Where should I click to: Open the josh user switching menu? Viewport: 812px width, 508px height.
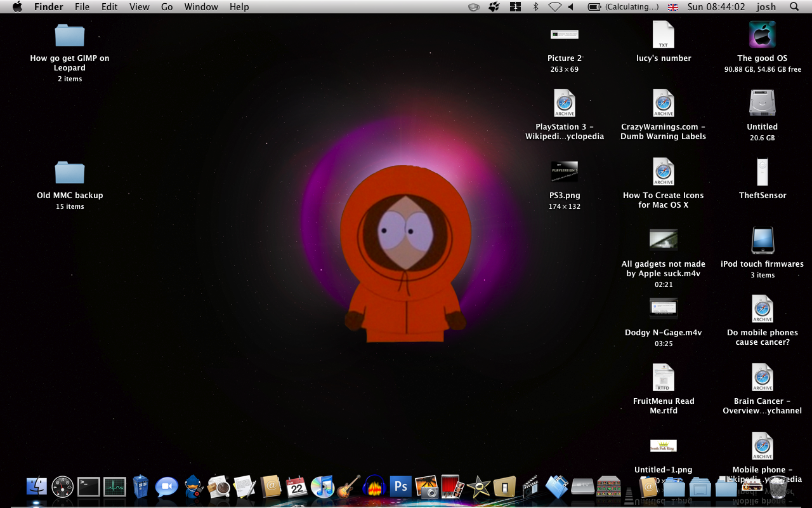(766, 7)
